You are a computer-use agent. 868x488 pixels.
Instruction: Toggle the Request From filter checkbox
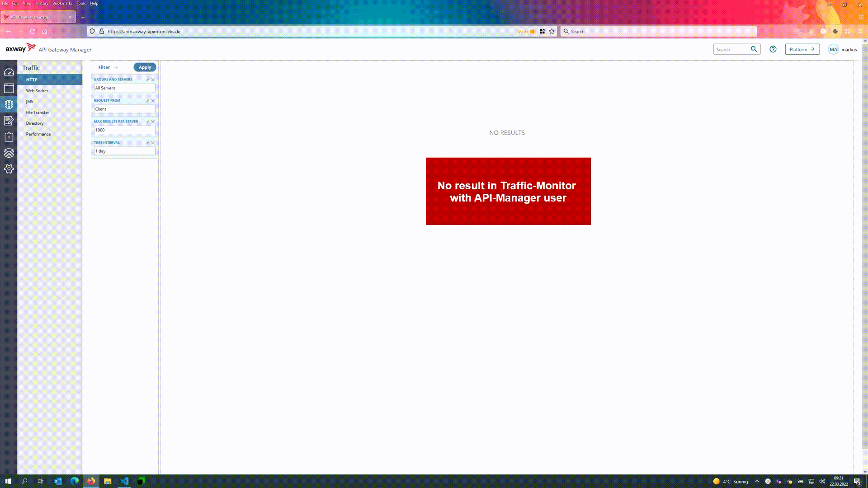click(148, 100)
